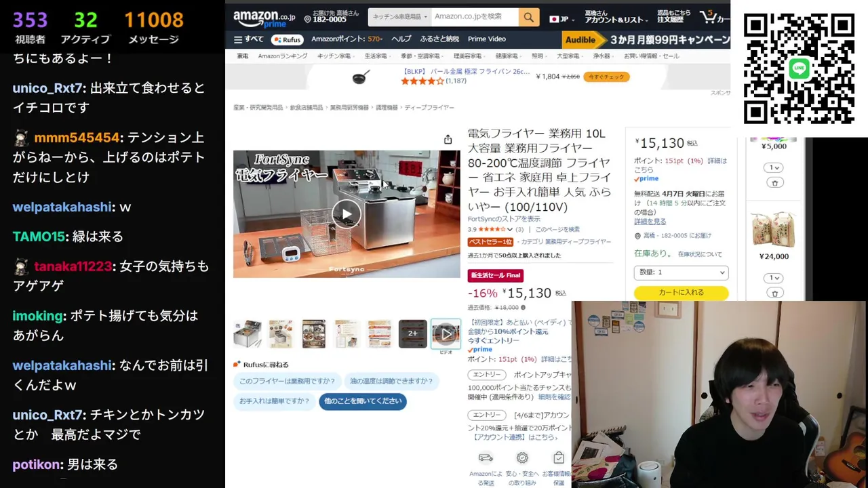Expand the キッチン&家庭用品 search category dropdown
Viewport: 868px width, 488px height.
click(400, 17)
